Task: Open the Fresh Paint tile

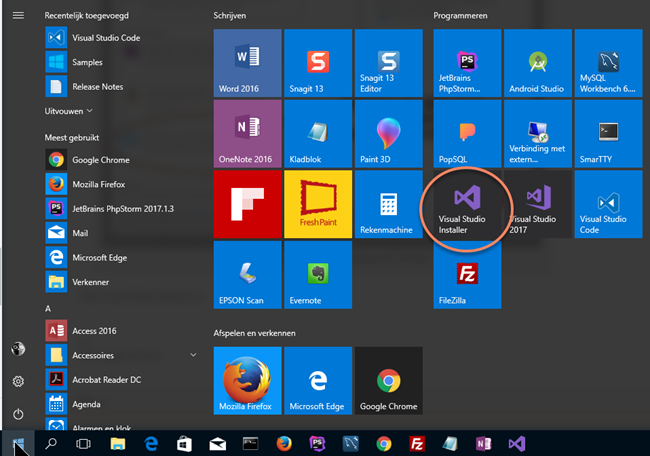Action: [x=317, y=204]
